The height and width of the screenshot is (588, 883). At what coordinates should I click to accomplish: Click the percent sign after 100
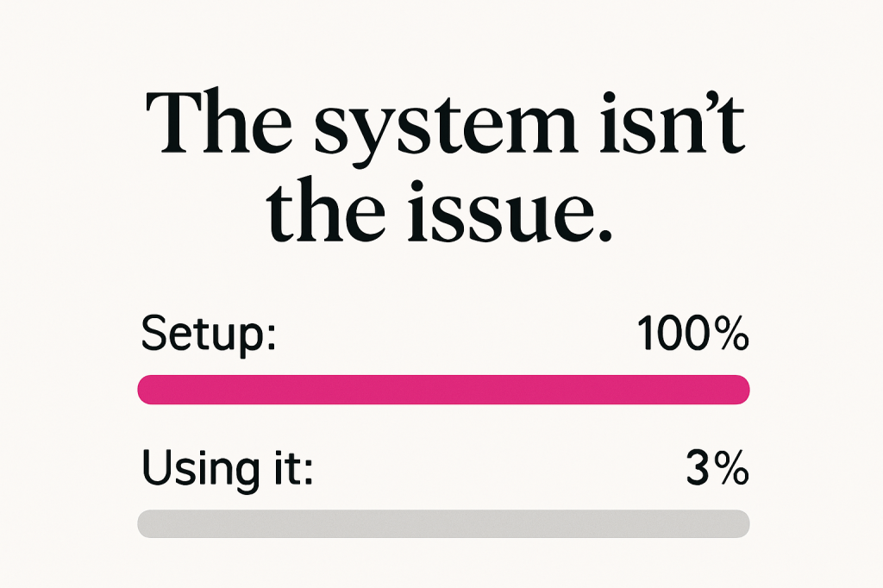tap(730, 335)
